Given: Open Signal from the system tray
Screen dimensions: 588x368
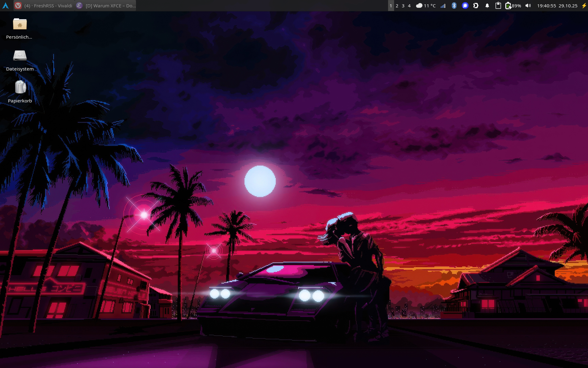Looking at the screenshot, I should (x=465, y=5).
